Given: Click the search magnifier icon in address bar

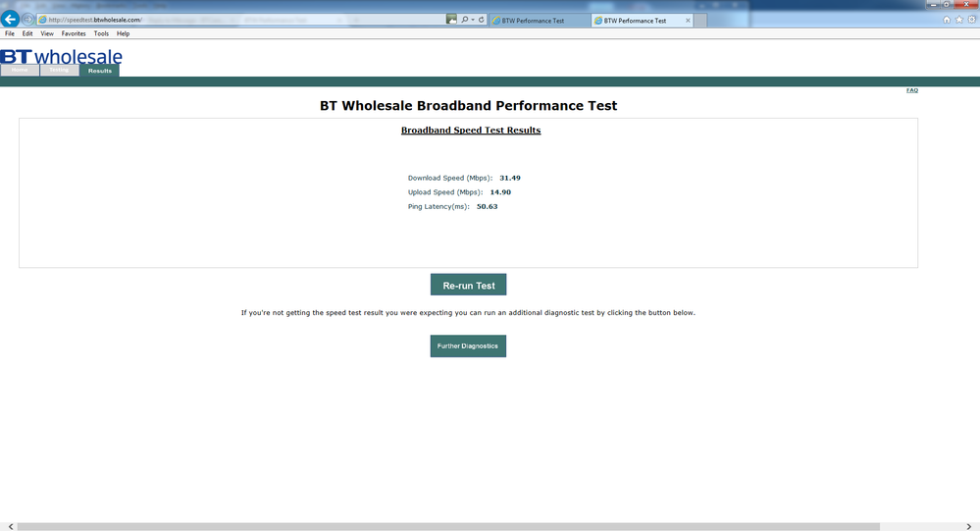Looking at the screenshot, I should 464,20.
